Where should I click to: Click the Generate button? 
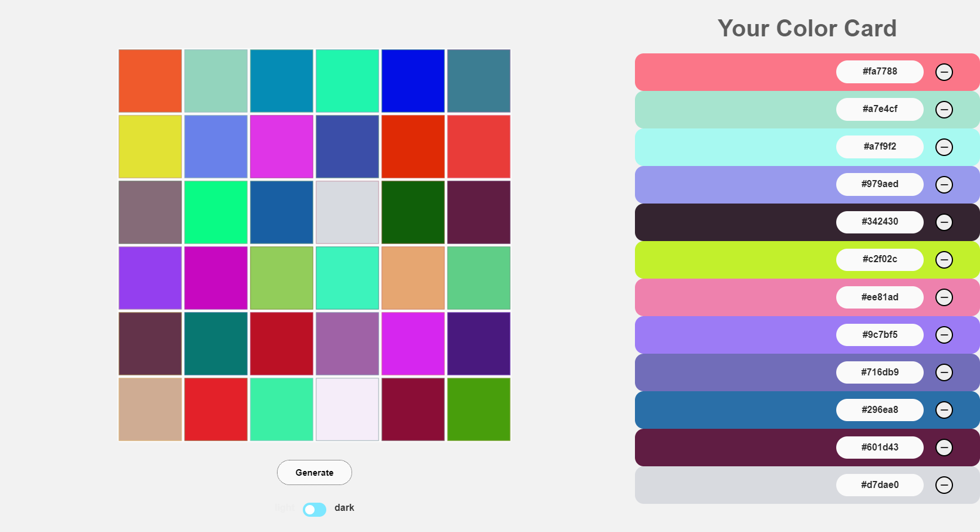[x=314, y=473]
